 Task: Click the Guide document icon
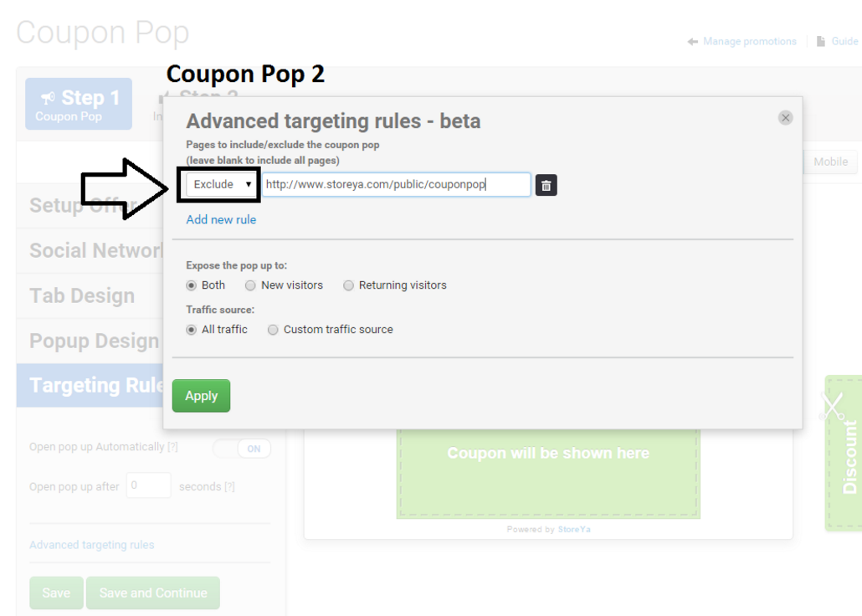coord(821,42)
